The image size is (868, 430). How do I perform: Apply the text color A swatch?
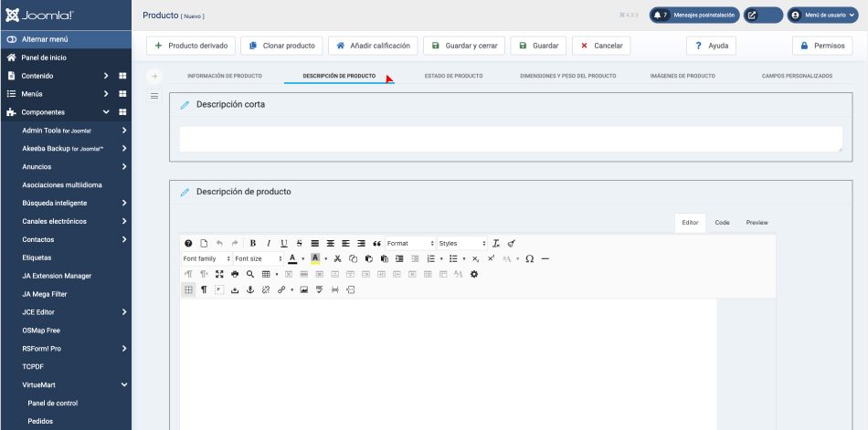click(x=292, y=258)
